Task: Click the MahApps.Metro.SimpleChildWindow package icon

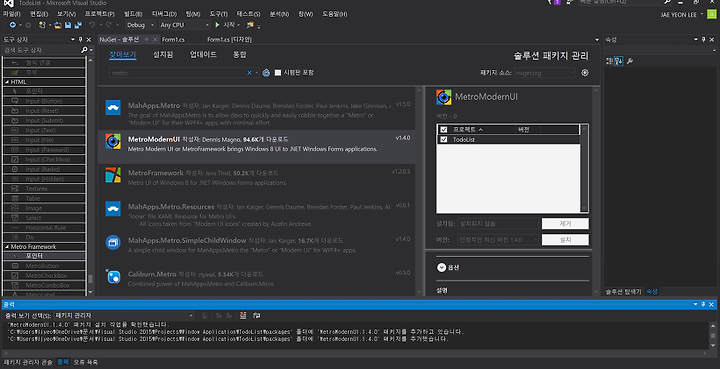Action: tap(113, 242)
